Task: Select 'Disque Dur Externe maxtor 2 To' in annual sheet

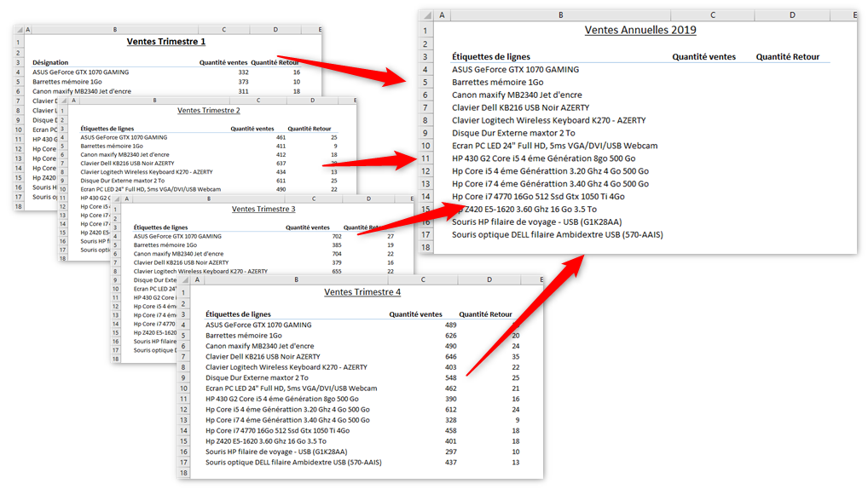Action: (x=513, y=133)
